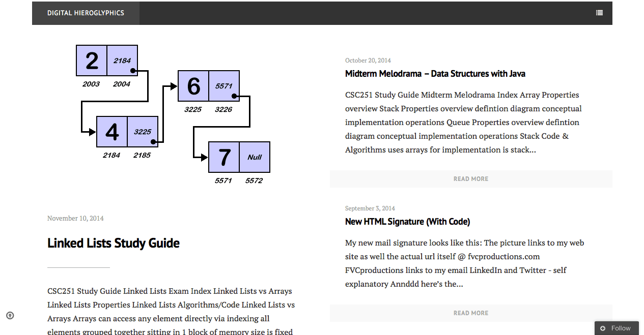Open the November 10, 2014 date link

point(75,219)
